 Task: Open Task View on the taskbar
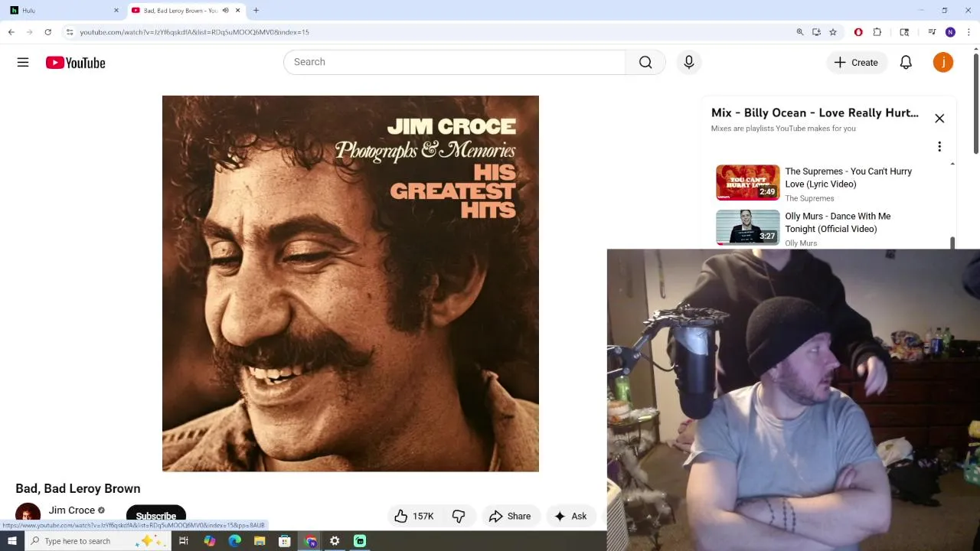tap(184, 541)
